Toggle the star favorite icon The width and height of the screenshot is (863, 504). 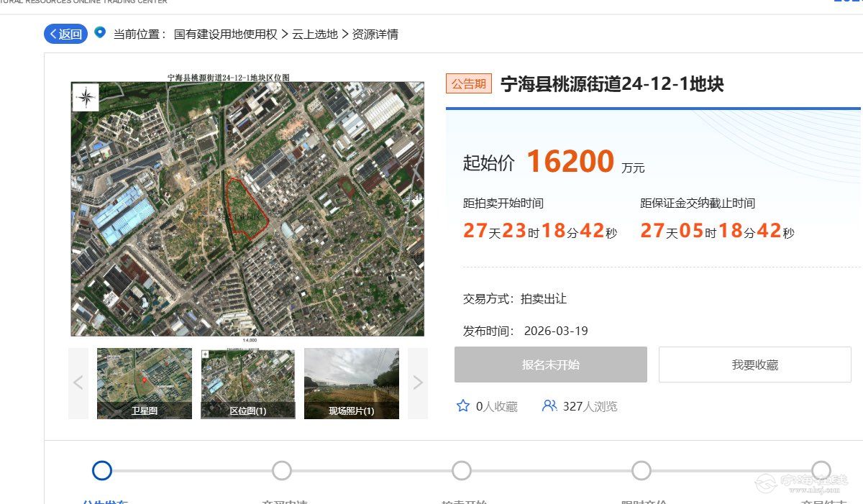463,406
